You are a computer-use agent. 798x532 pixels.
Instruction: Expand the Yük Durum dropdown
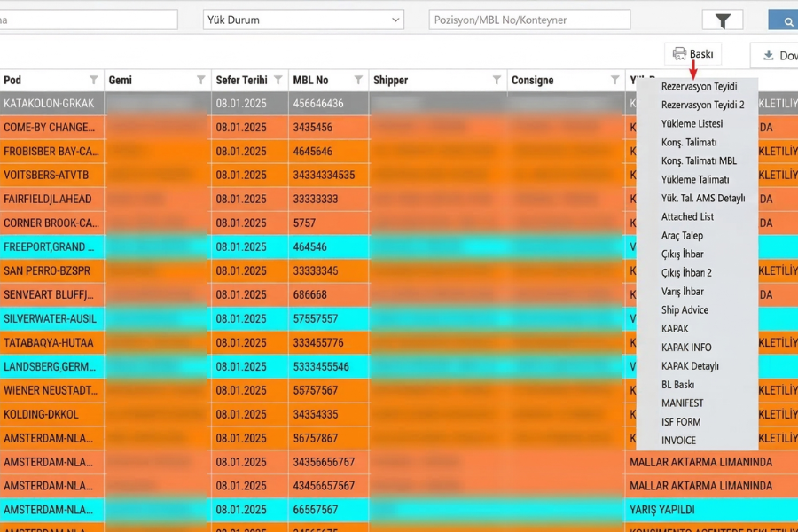[395, 20]
